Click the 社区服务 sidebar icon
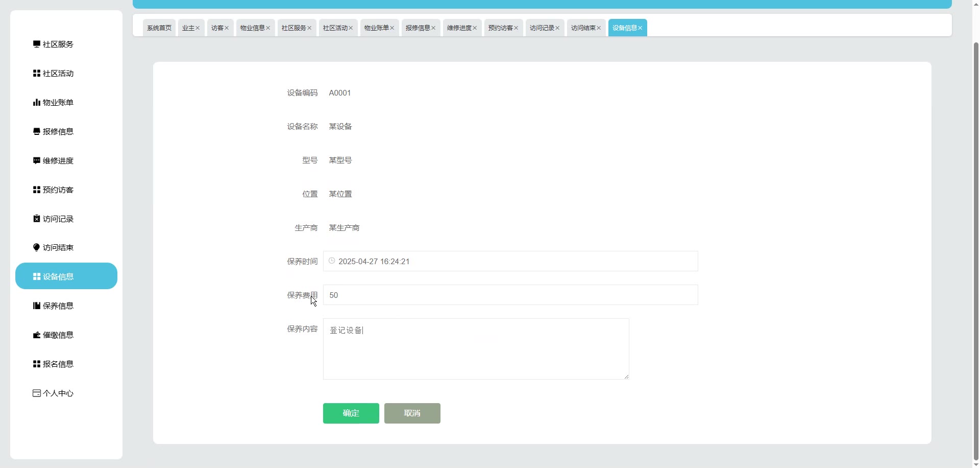 pyautogui.click(x=36, y=44)
